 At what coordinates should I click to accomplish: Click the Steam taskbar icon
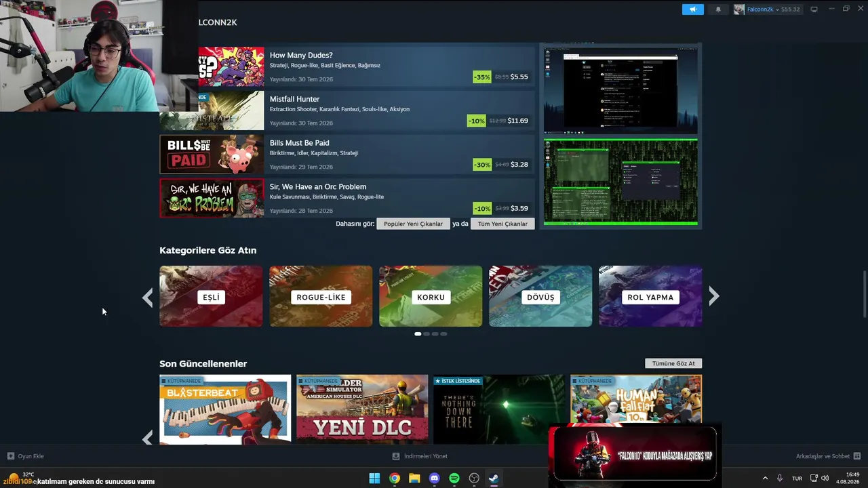click(x=494, y=479)
